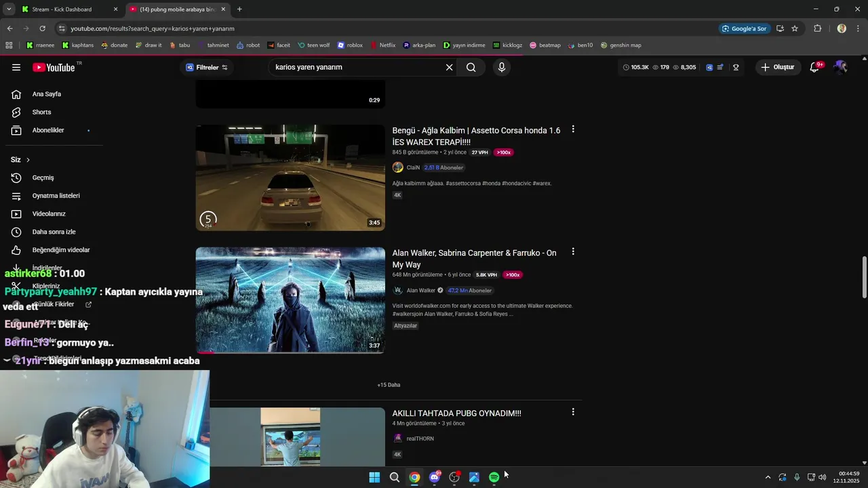Open volume control in system tray
Viewport: 868px width, 488px height.
coord(823,477)
